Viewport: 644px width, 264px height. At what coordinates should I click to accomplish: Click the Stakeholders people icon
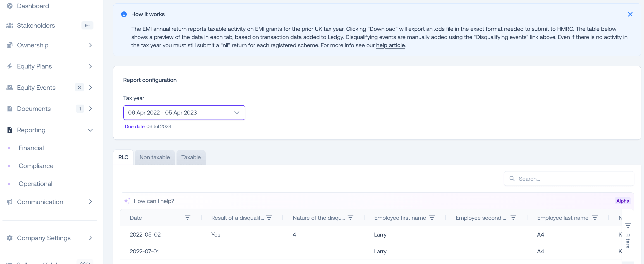[10, 25]
